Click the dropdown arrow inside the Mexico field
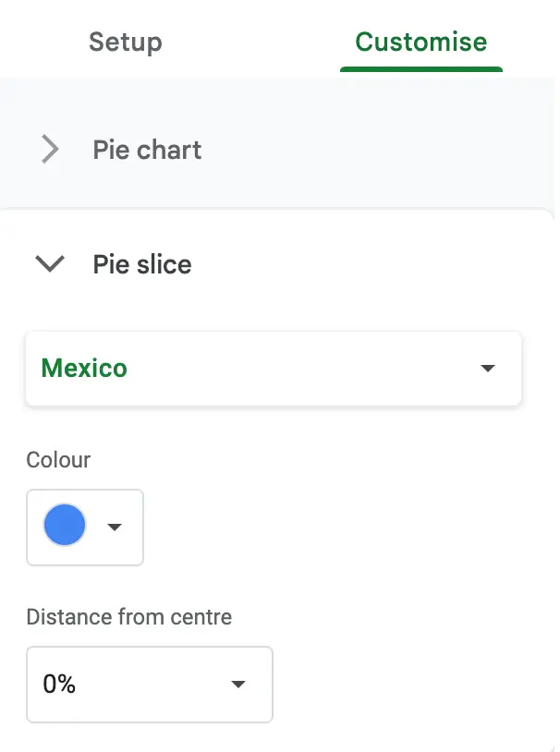The width and height of the screenshot is (560, 752). [x=488, y=368]
